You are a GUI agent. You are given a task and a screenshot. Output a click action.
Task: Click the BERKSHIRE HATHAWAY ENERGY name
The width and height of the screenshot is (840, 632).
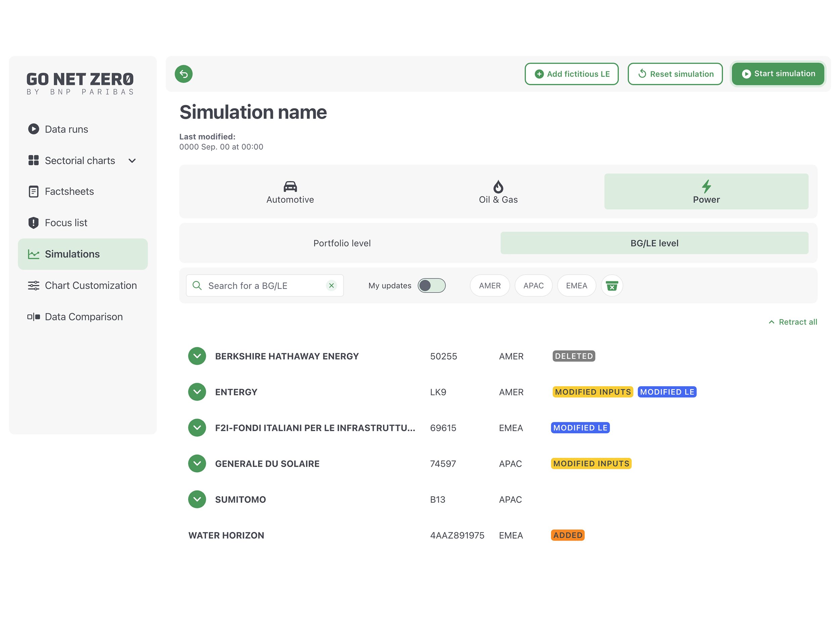[287, 356]
